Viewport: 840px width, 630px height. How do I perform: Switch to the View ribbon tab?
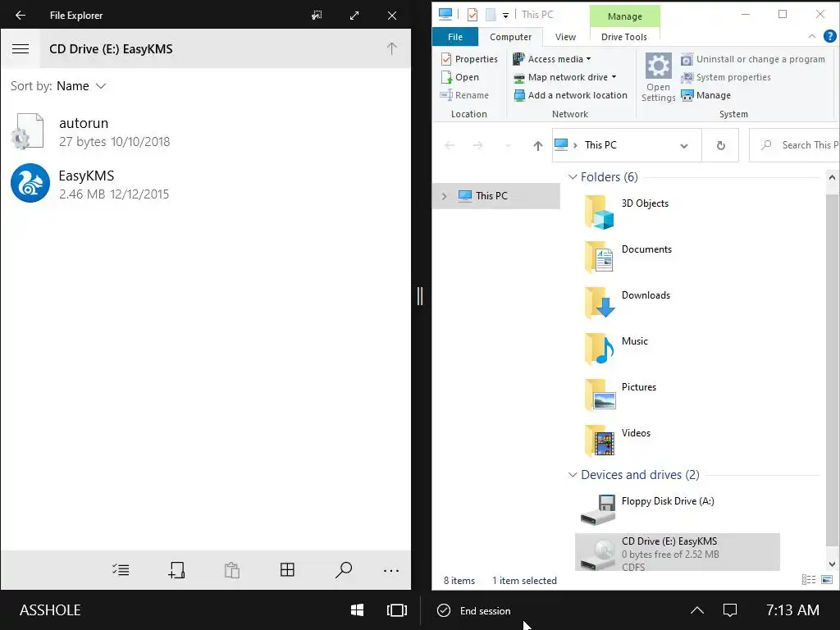pos(565,37)
